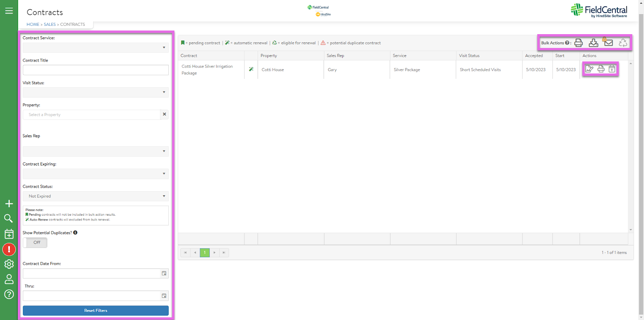Go to previous page of results

(195, 252)
